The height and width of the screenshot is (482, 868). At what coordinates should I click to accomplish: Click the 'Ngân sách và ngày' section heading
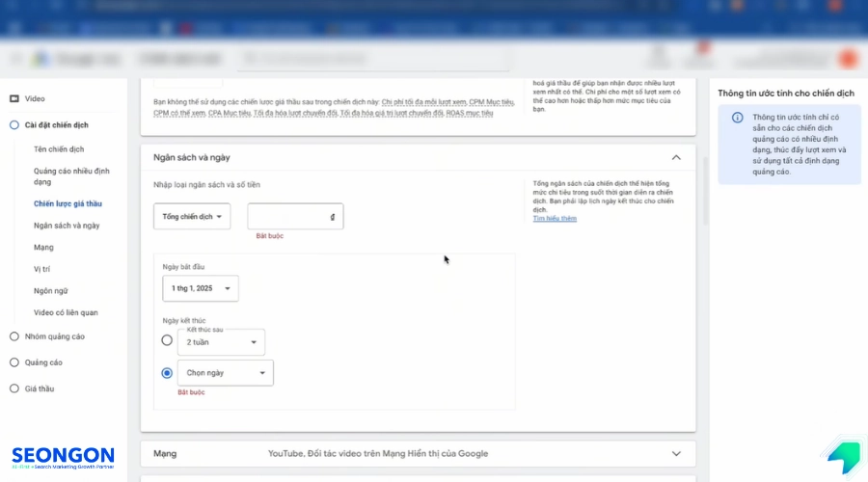point(192,158)
